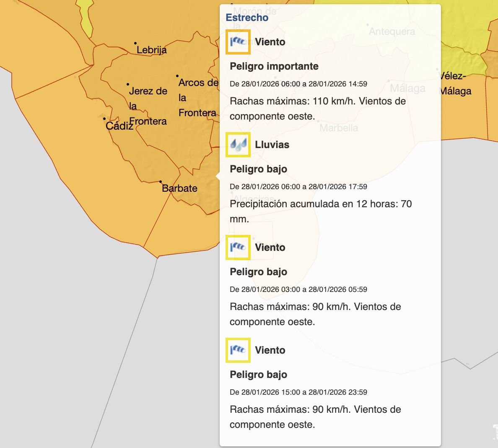Click the Vélez-Málaga map label
498x448 pixels.
455,83
